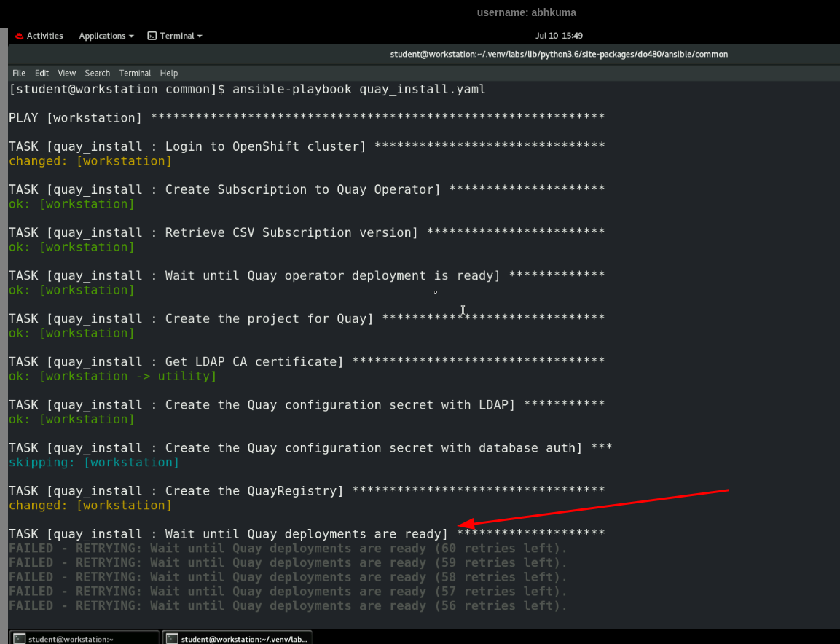Click the Create Subscription to Quay Operator line

307,189
